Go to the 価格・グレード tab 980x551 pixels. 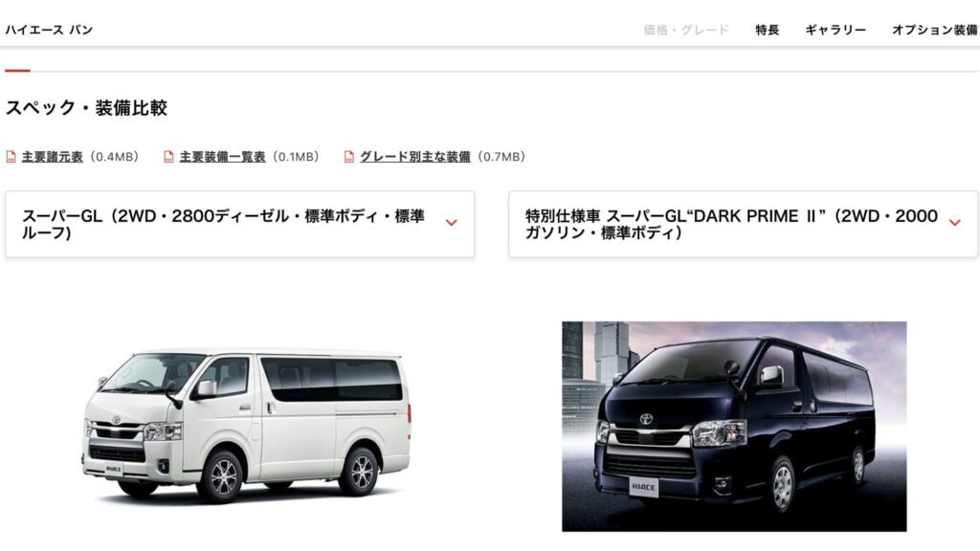tap(686, 30)
